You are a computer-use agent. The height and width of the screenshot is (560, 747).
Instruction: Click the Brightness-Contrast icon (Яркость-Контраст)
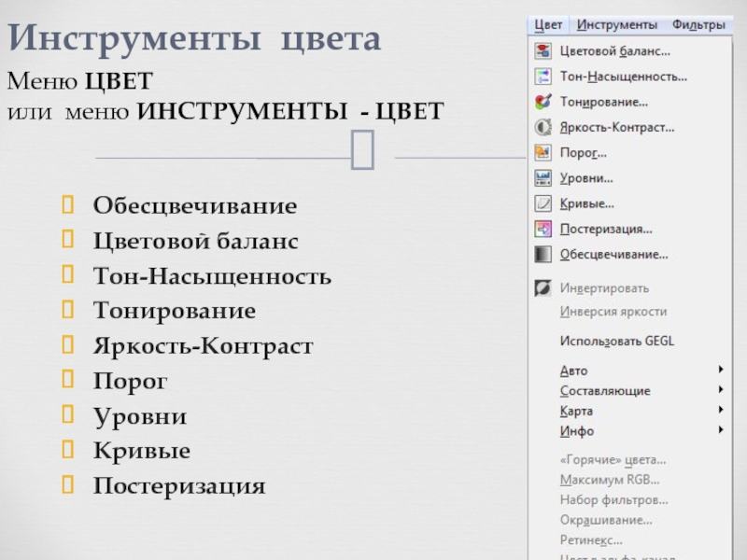click(542, 127)
